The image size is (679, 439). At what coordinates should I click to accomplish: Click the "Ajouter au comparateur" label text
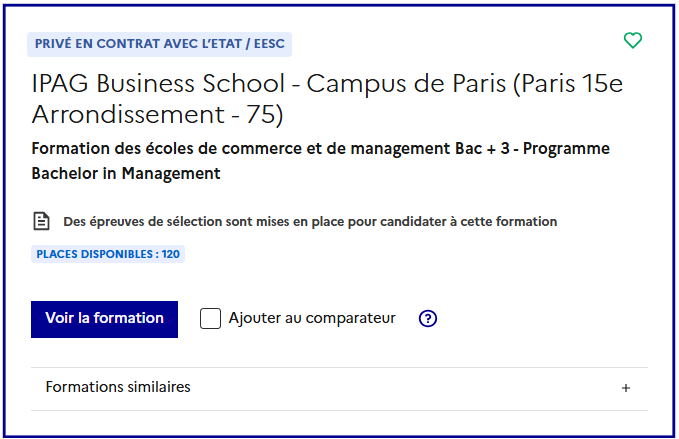[x=312, y=319]
